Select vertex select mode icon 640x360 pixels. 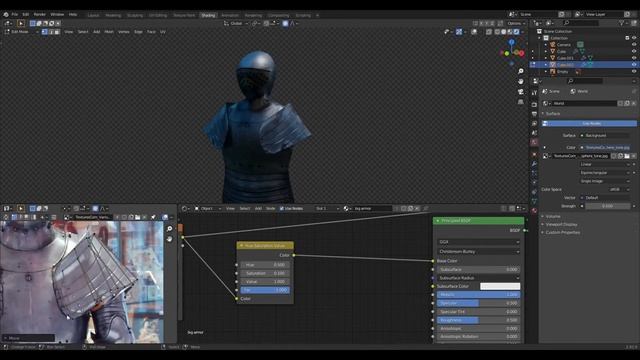point(44,32)
